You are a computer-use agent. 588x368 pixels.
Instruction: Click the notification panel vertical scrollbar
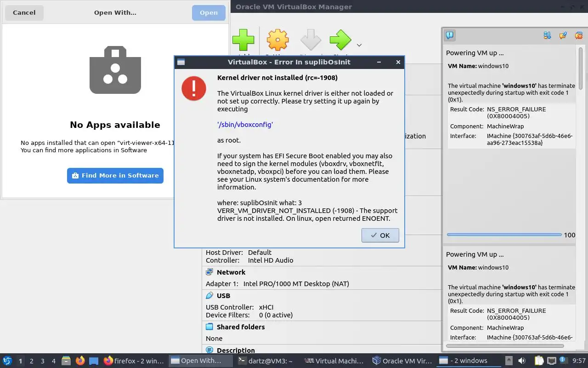coord(581,68)
